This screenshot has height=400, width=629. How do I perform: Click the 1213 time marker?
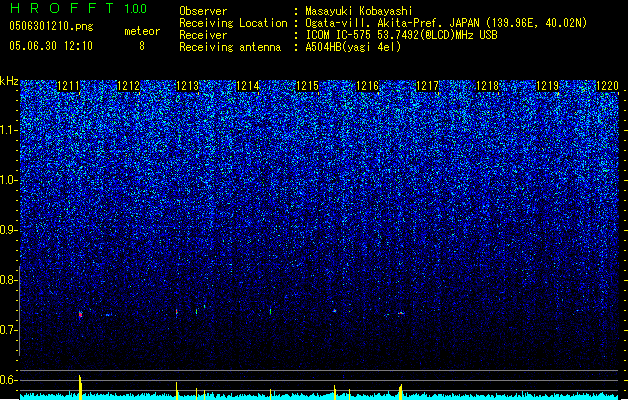pyautogui.click(x=188, y=86)
